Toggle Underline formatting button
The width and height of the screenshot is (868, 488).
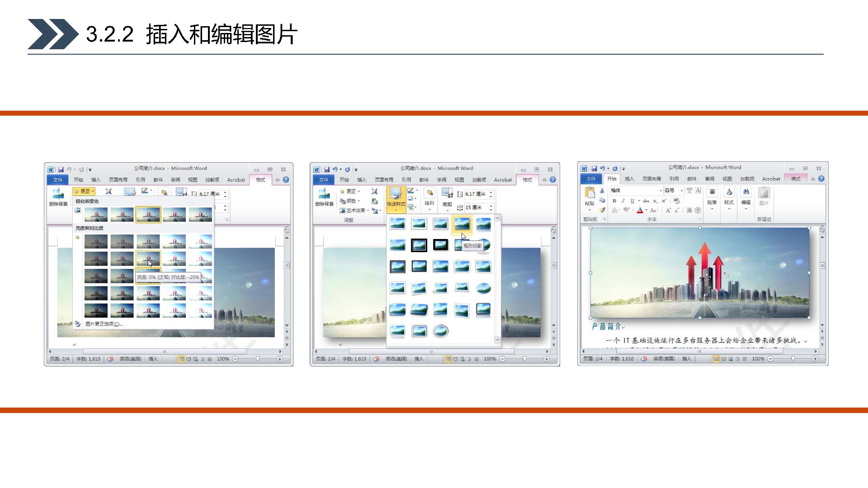[x=632, y=201]
